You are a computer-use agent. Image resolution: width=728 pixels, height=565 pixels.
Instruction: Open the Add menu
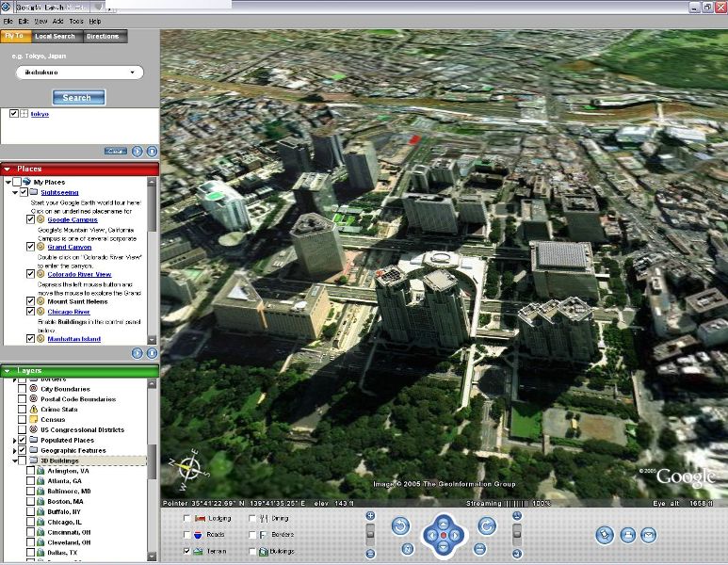coord(58,22)
